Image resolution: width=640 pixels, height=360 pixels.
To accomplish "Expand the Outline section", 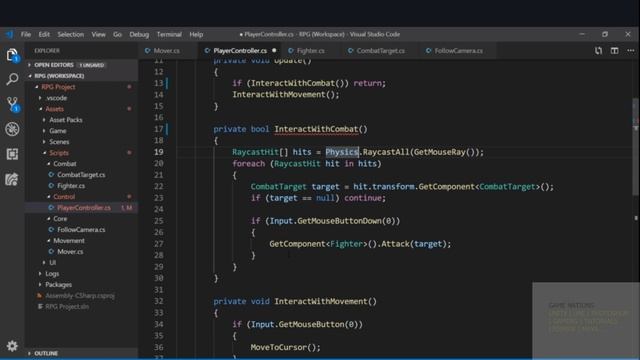I will click(x=82, y=353).
